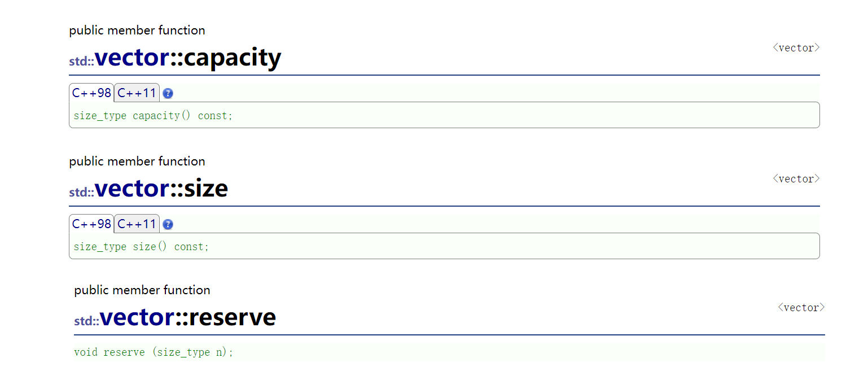The width and height of the screenshot is (868, 384).
Task: Click the vector link in the size heading
Action: click(132, 189)
